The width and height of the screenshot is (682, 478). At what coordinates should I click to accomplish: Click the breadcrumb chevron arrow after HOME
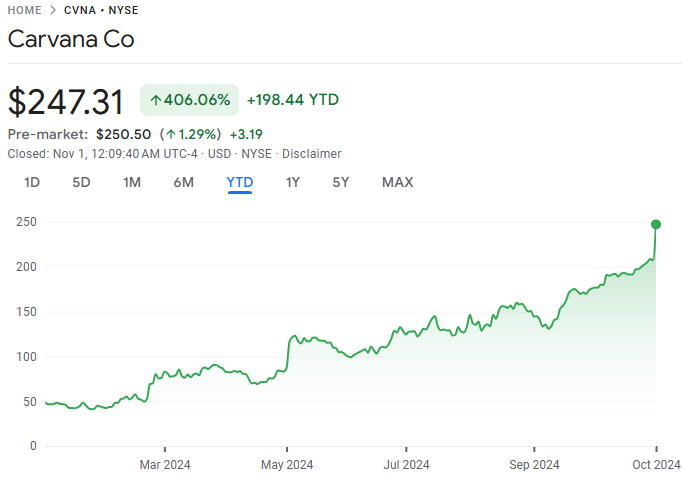pos(53,10)
